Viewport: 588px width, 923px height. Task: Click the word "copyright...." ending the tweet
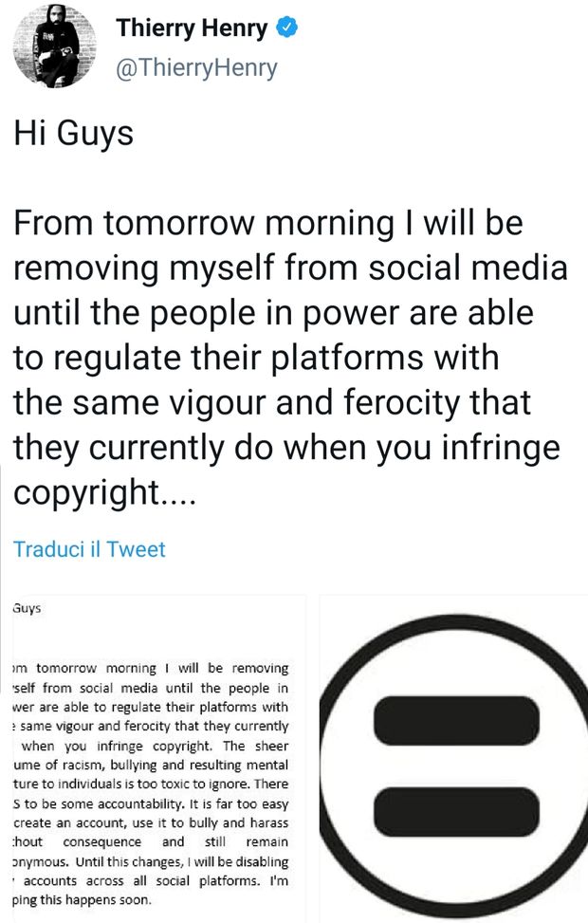[x=104, y=491]
